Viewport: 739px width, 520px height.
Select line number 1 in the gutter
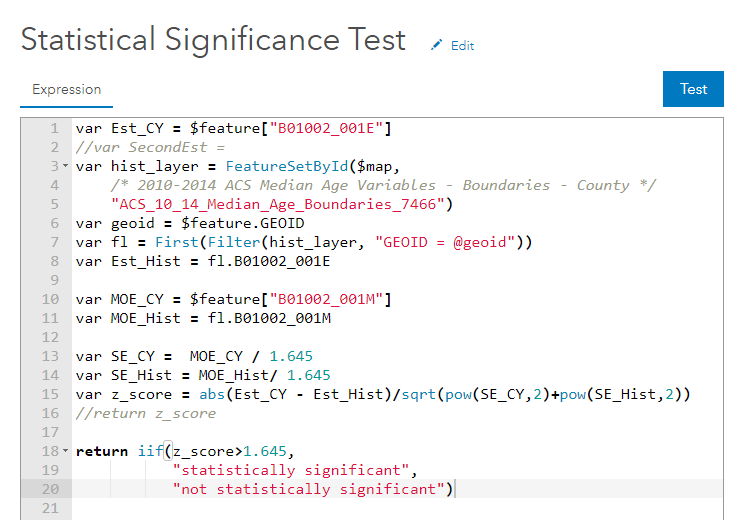(55, 128)
